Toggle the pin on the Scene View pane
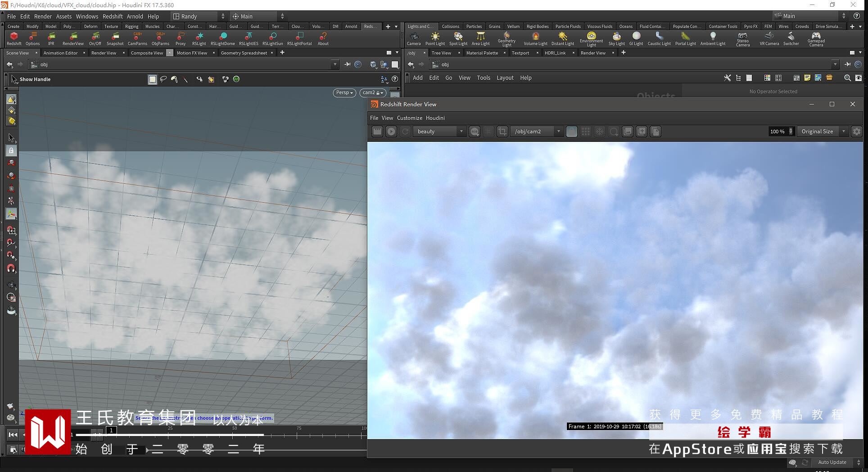The height and width of the screenshot is (472, 868). tap(348, 64)
